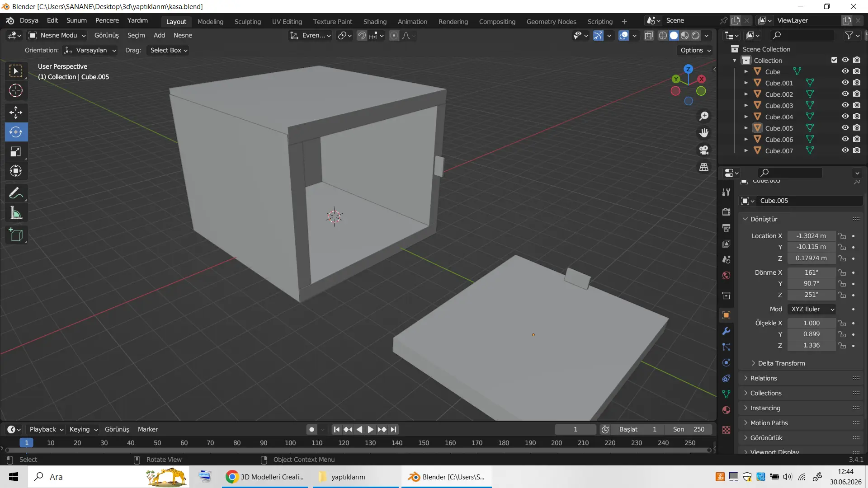Click the object name field Cube.005
Viewport: 868px width, 488px height.
pyautogui.click(x=809, y=201)
